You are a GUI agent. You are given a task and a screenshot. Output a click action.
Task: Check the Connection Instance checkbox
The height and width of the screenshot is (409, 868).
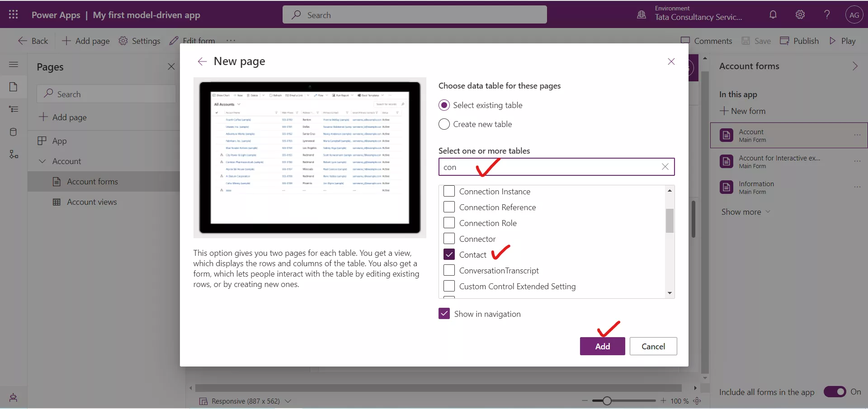pyautogui.click(x=449, y=191)
